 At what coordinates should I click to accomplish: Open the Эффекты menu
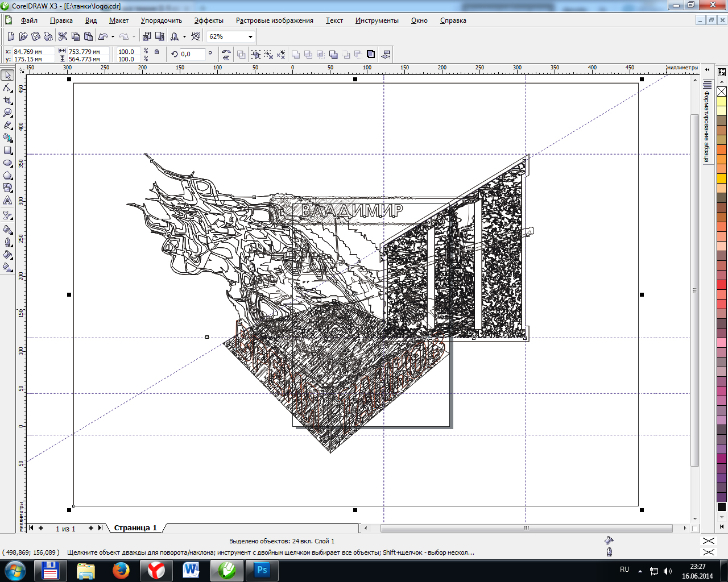[209, 20]
